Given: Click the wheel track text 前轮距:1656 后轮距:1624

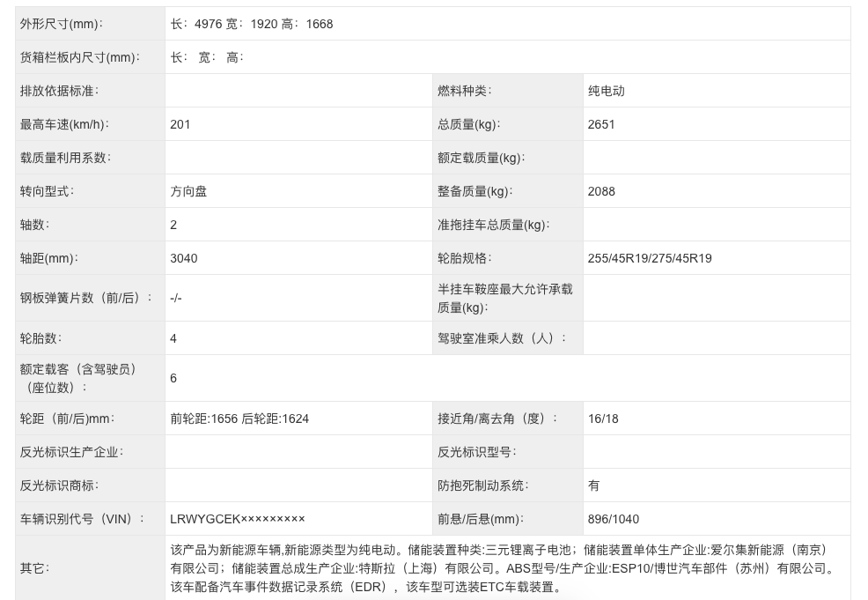Looking at the screenshot, I should [x=240, y=419].
